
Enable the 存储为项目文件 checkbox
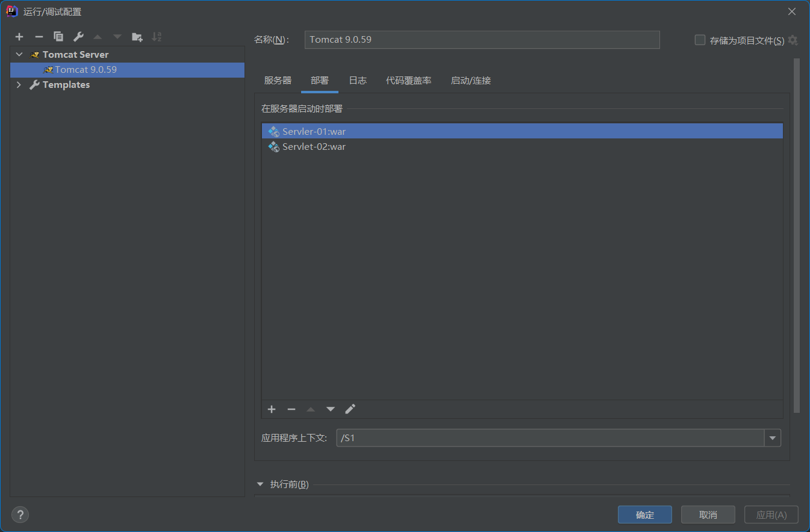[700, 40]
